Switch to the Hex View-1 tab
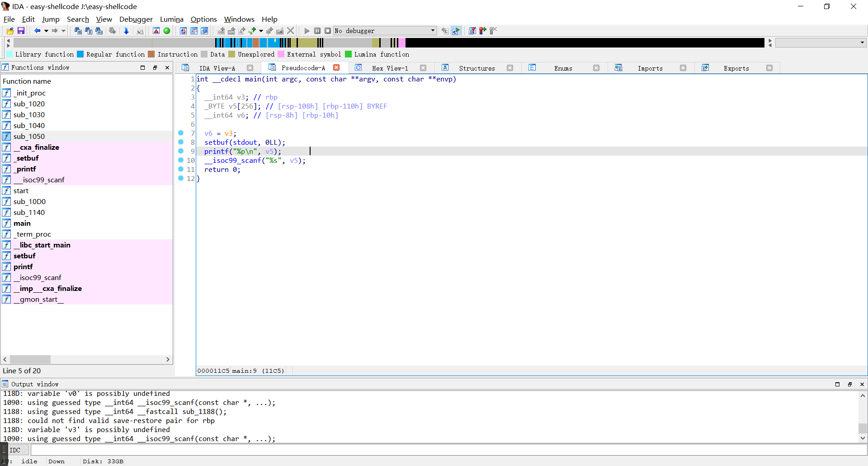The height and width of the screenshot is (466, 868). pos(390,68)
